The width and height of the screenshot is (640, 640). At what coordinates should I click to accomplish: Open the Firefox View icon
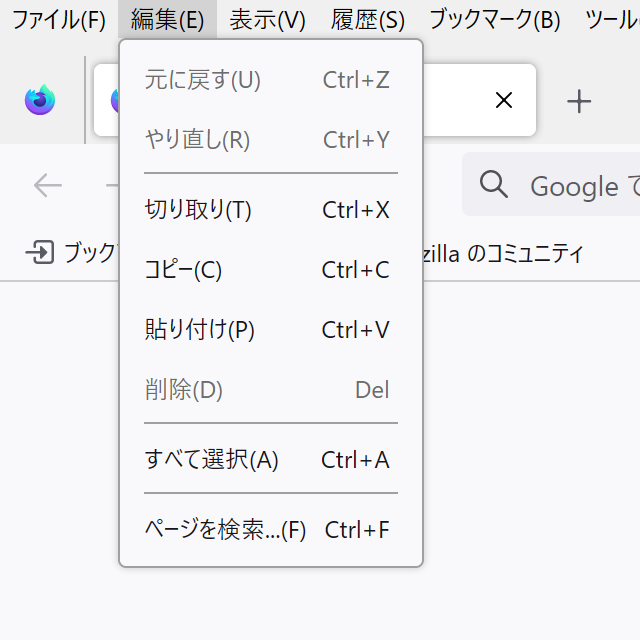click(x=40, y=100)
